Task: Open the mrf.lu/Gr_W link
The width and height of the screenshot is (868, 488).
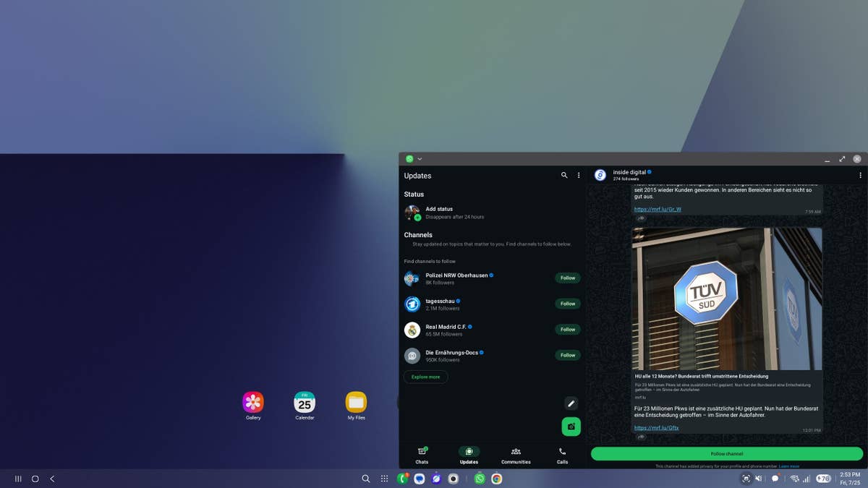Action: 658,210
